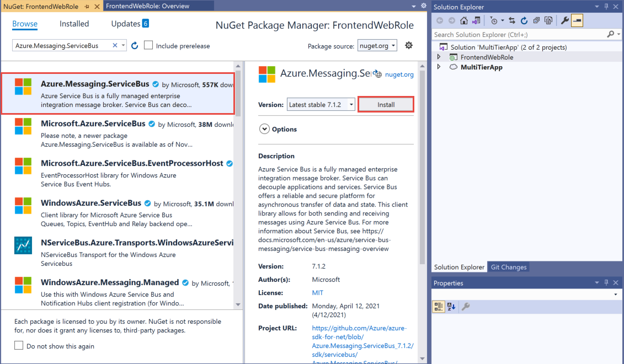Viewport: 624px width, 364px height.
Task: Open FrontendWebRole: Overview document tab
Action: coord(159,6)
